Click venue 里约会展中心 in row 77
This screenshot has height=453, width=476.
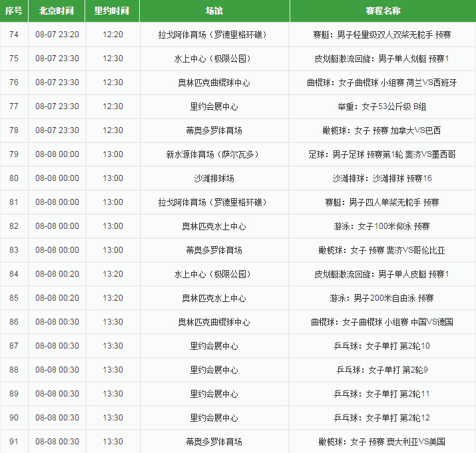coord(214,107)
